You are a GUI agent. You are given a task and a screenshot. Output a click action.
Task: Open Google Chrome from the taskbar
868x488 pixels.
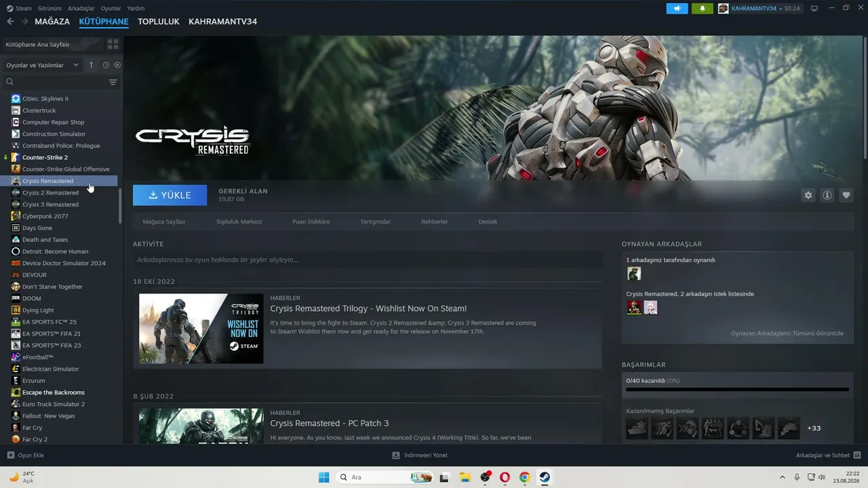pos(524,477)
